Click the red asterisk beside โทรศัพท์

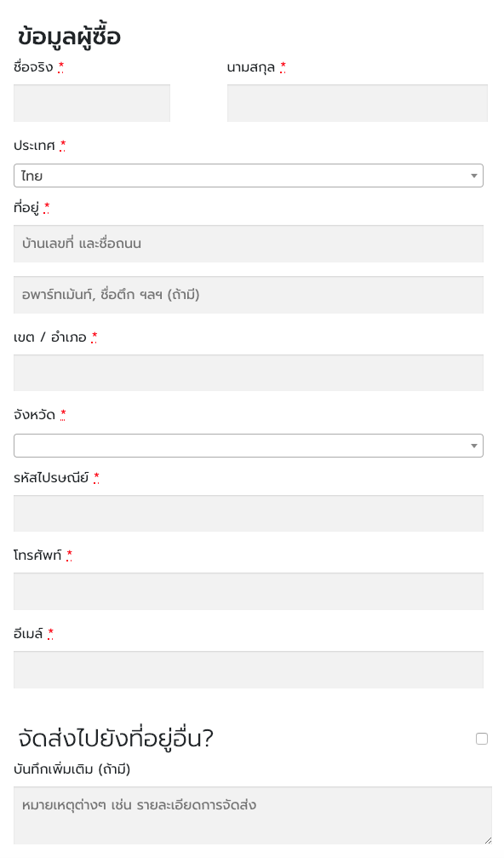69,556
